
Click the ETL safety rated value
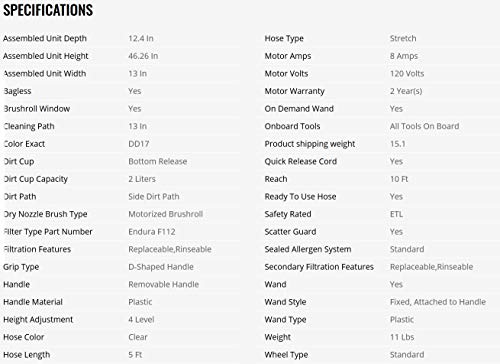[396, 214]
